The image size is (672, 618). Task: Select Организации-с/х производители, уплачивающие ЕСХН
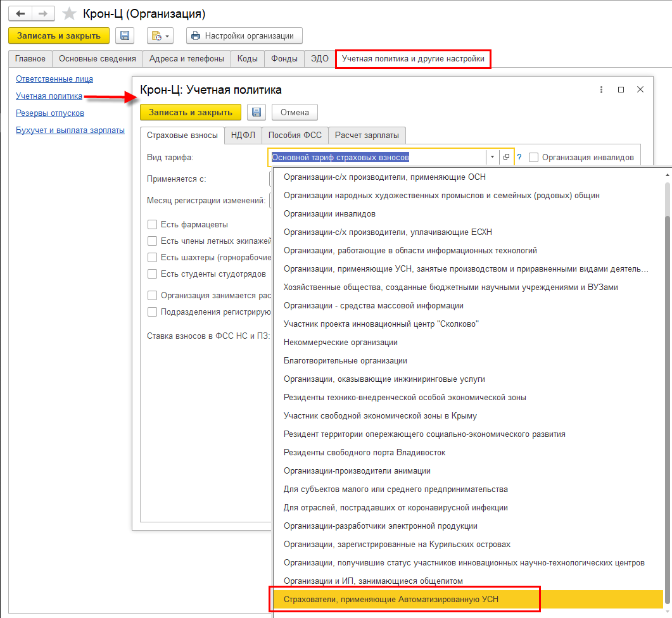(x=469, y=232)
